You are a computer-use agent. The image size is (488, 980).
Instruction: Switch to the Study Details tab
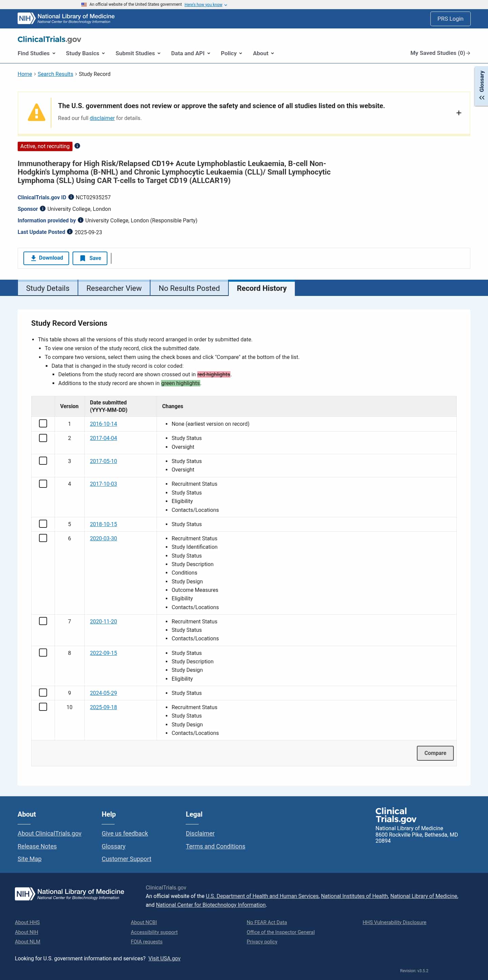click(48, 288)
